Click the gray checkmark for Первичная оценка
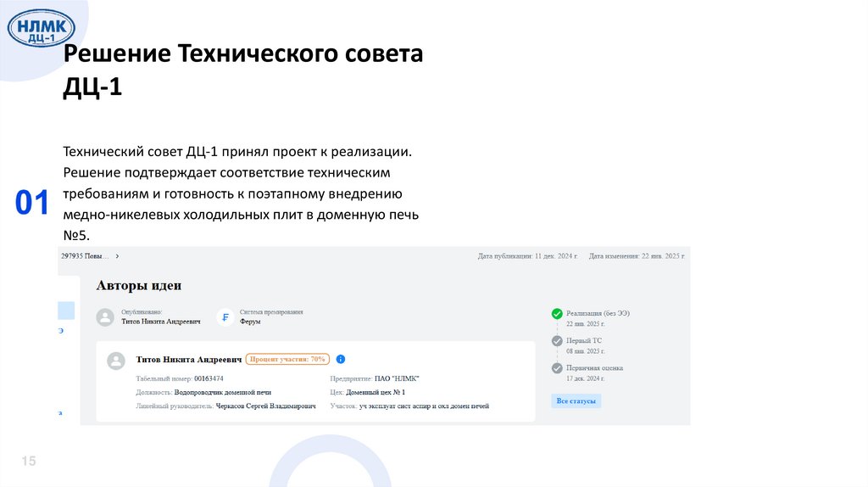 pyautogui.click(x=557, y=368)
